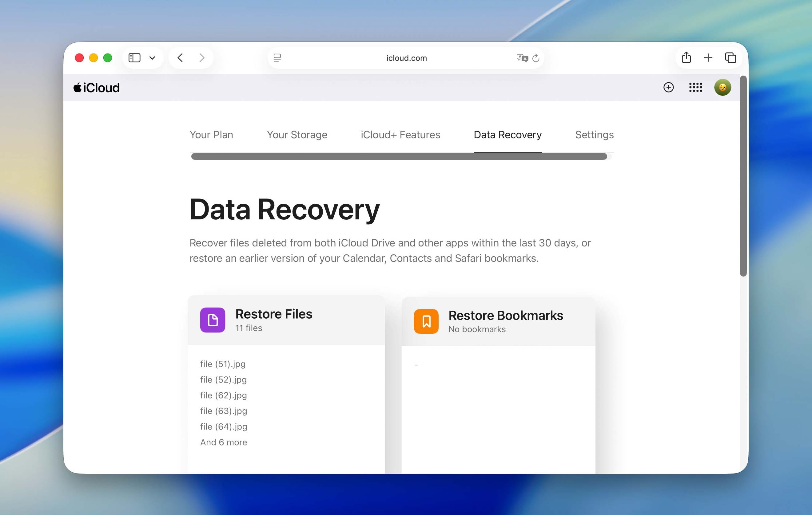Viewport: 812px width, 515px height.
Task: Click the file (64).jpg entry
Action: coord(224,427)
